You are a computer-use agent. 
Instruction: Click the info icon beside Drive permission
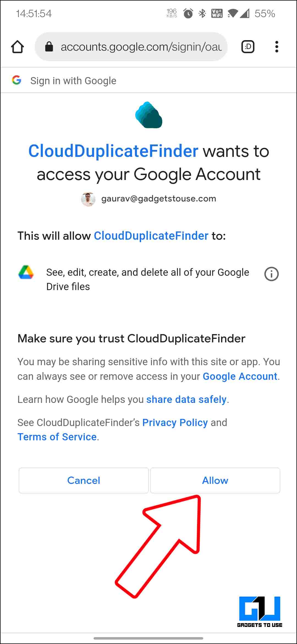point(271,274)
